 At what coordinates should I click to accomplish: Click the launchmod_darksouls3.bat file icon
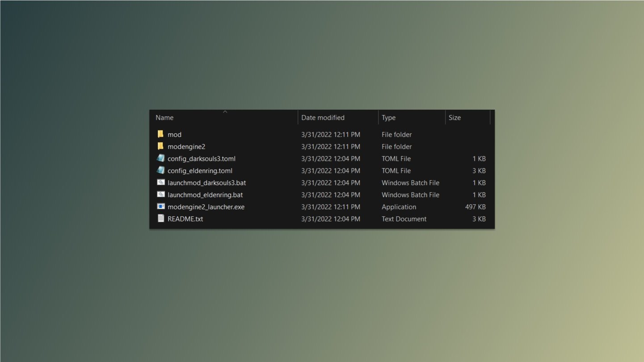(x=161, y=183)
